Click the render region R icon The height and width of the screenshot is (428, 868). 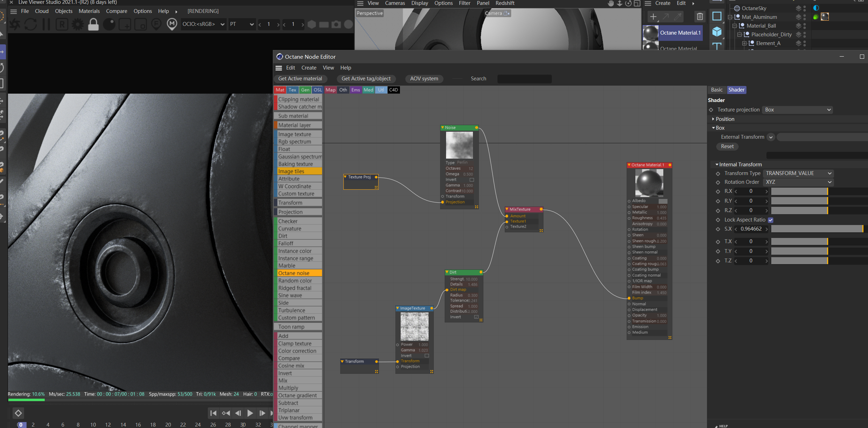pos(62,24)
